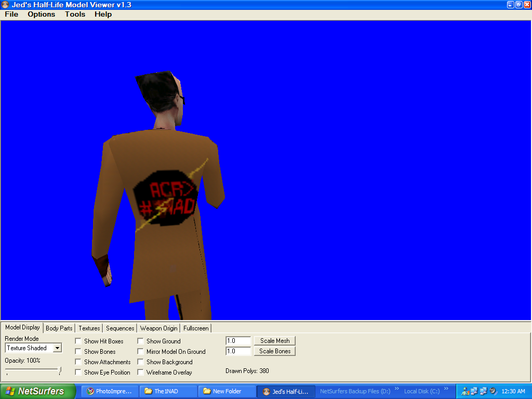Screen dimensions: 532x399
Task: Expand chevron after Local Disk (C:)
Action: 446,389
